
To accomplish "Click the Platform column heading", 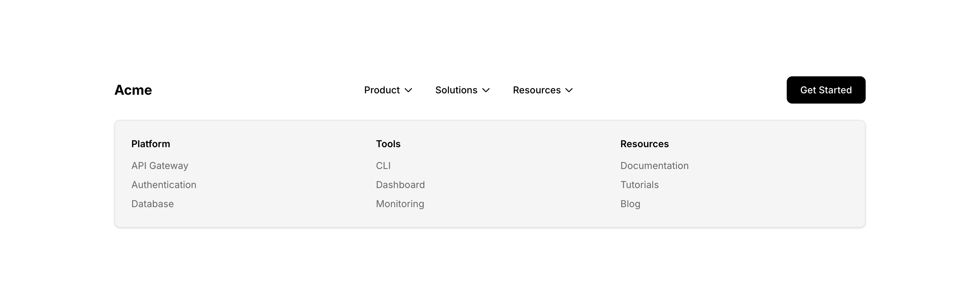I will [x=151, y=144].
